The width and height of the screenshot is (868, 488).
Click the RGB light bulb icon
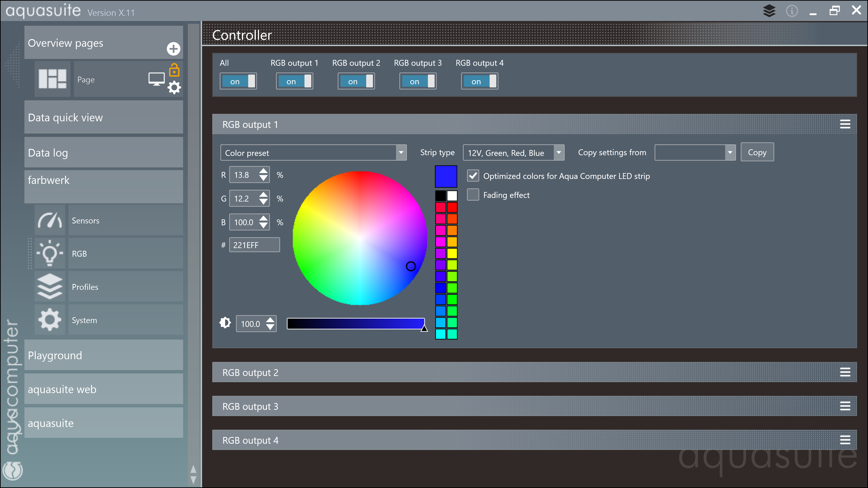tap(50, 253)
